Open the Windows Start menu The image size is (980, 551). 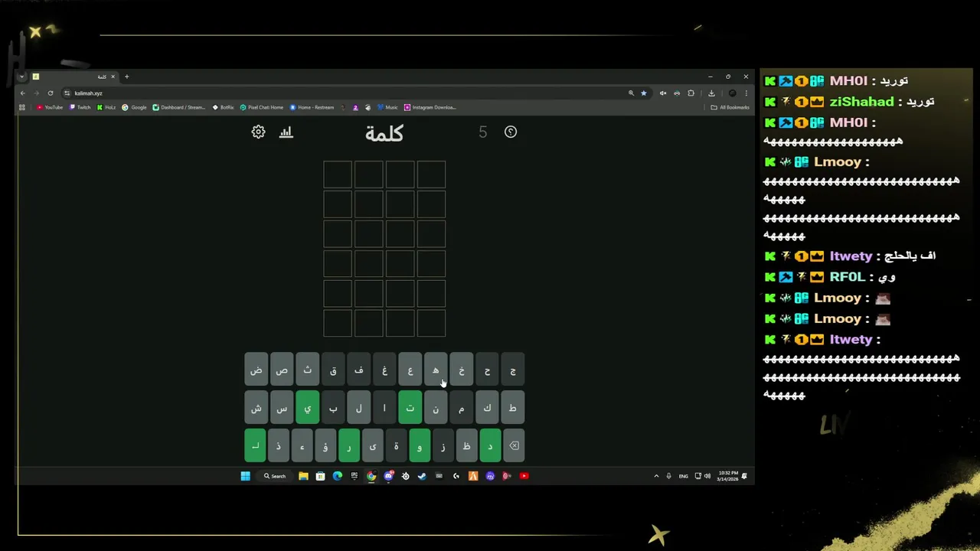pyautogui.click(x=245, y=476)
